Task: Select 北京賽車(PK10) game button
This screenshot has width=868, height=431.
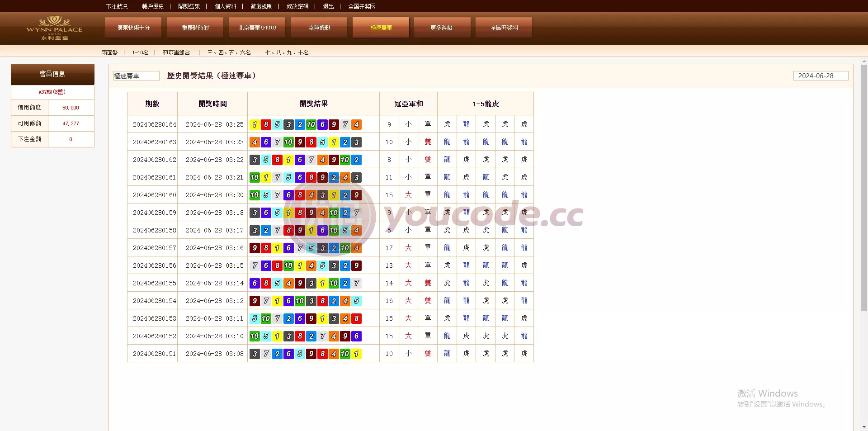Action: coord(257,28)
